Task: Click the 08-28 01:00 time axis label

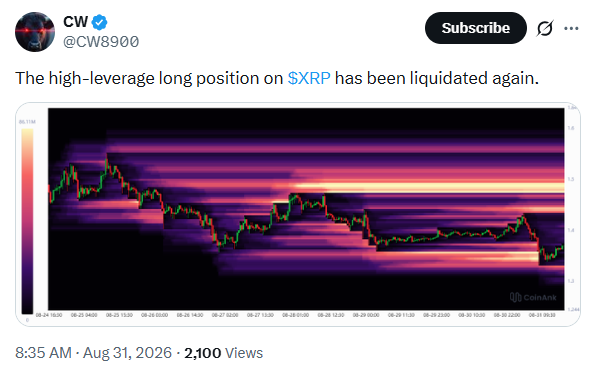Action: tap(296, 315)
